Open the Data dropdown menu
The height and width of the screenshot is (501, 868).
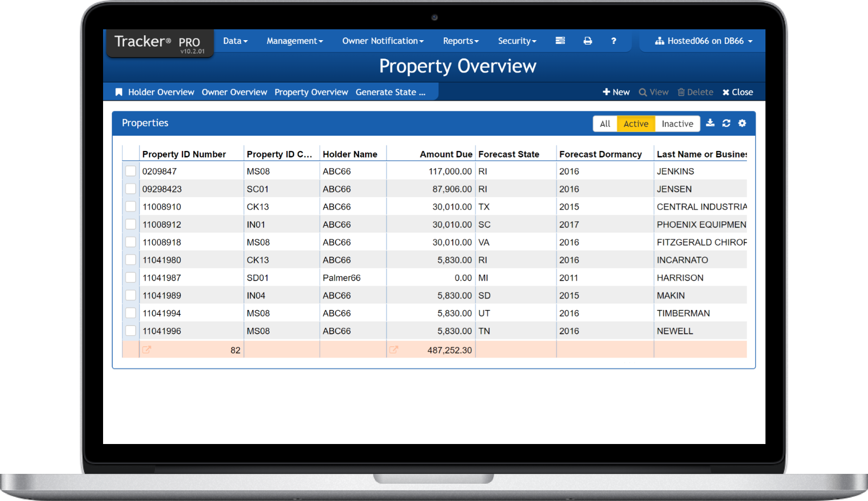point(235,41)
